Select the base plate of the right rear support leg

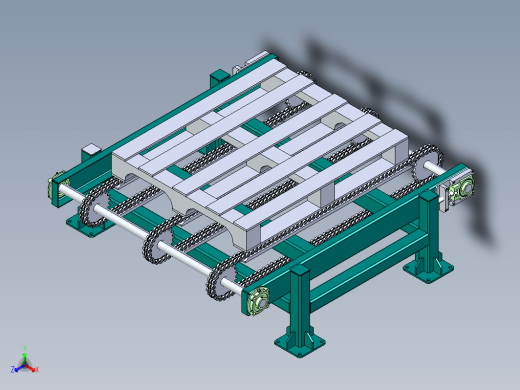click(428, 269)
